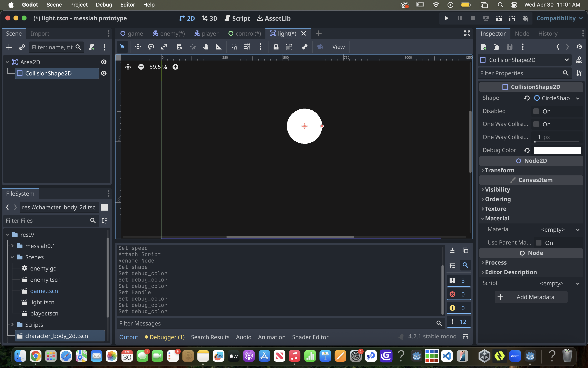Attach a script to the selected node

pos(92,47)
